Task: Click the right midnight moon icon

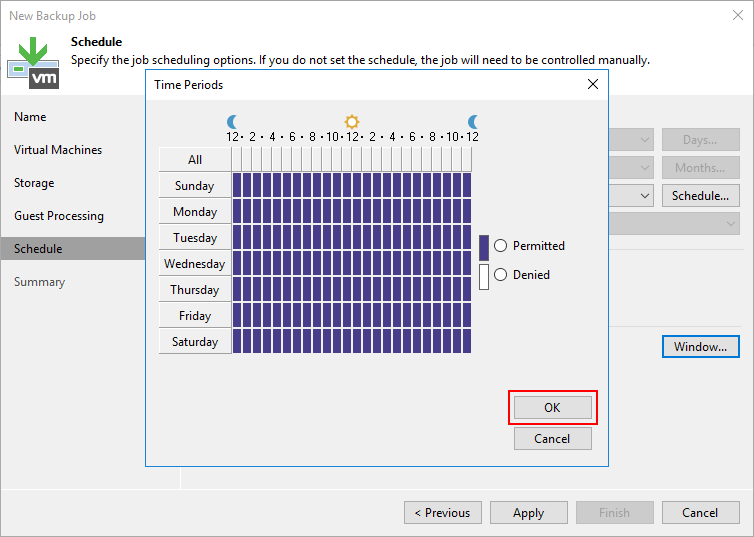Action: point(472,121)
